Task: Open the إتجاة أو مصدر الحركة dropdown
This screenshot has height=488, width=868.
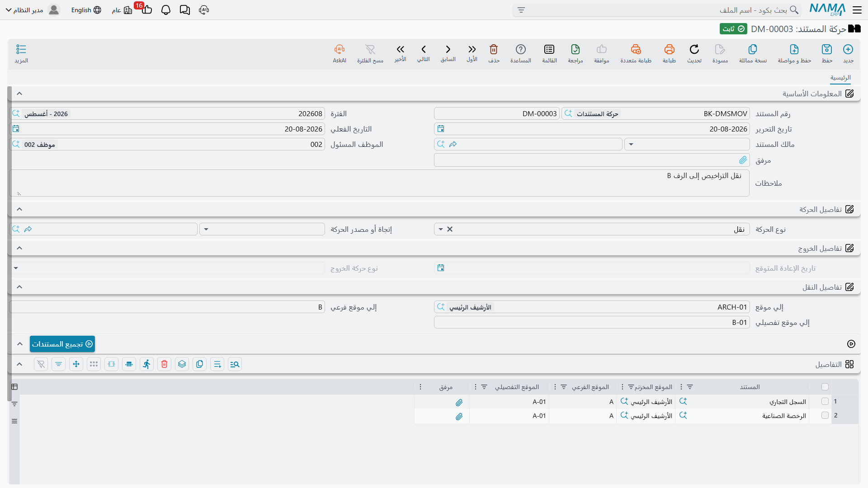Action: (x=206, y=229)
